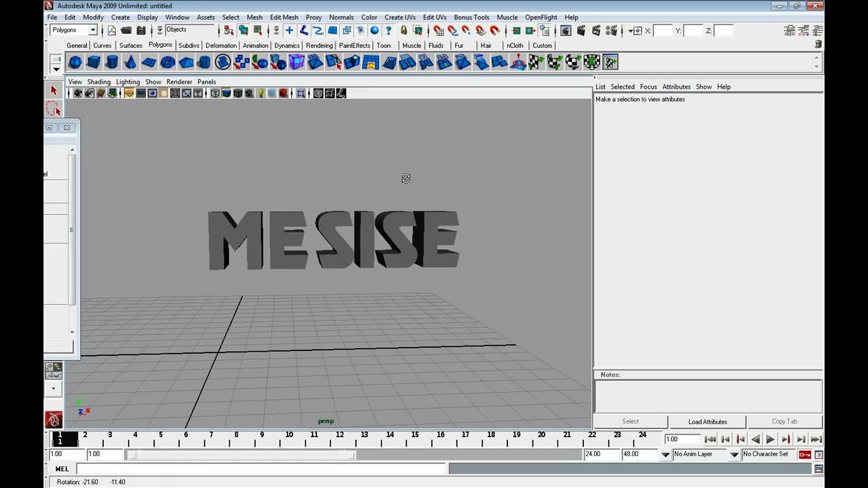Image resolution: width=868 pixels, height=488 pixels.
Task: Click the Construction History toggle icon
Action: 544,30
